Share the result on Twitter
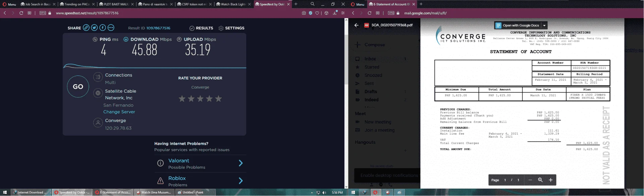This screenshot has width=644, height=196. [94, 28]
